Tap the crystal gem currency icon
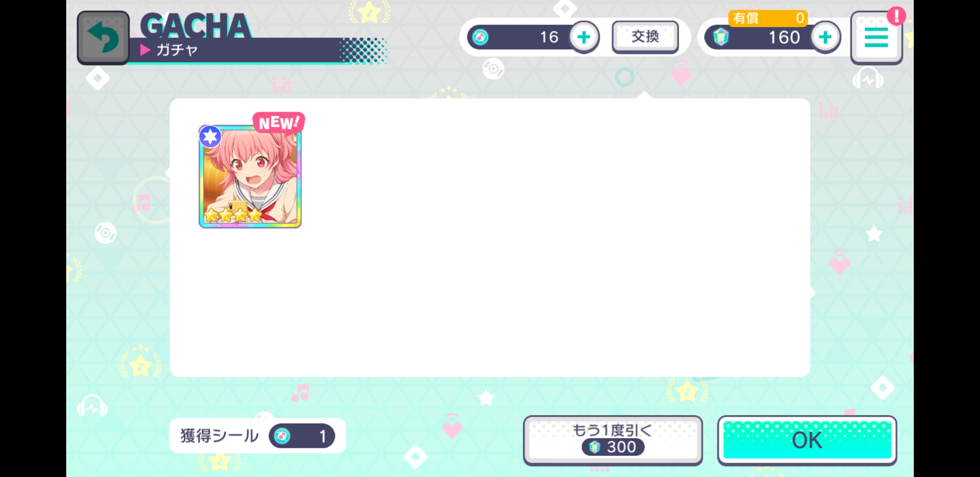 [x=721, y=37]
